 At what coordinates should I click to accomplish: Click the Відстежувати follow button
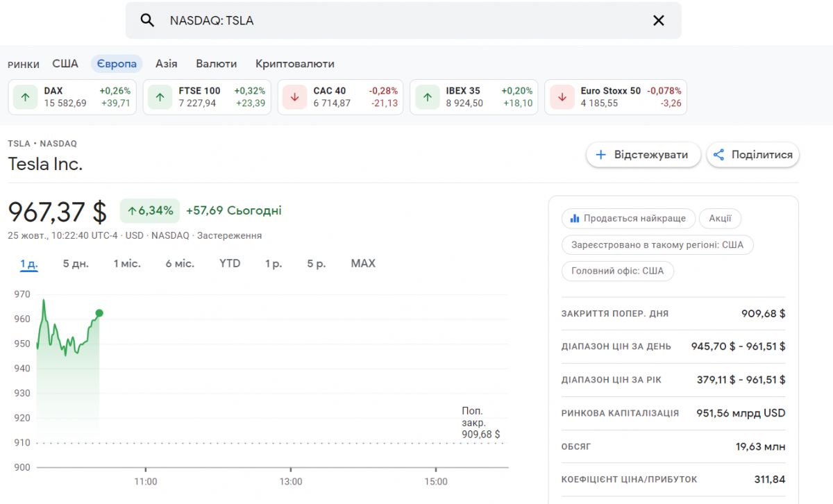tap(643, 155)
